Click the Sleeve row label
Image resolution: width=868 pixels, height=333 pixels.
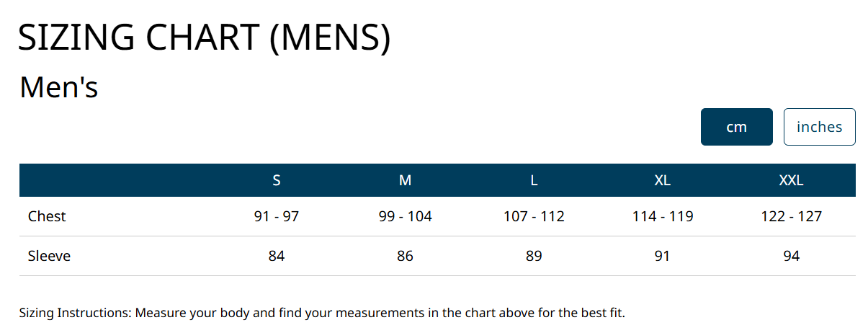(x=49, y=256)
